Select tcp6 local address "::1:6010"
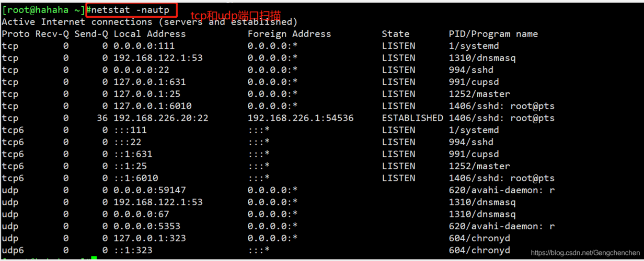 coord(135,178)
